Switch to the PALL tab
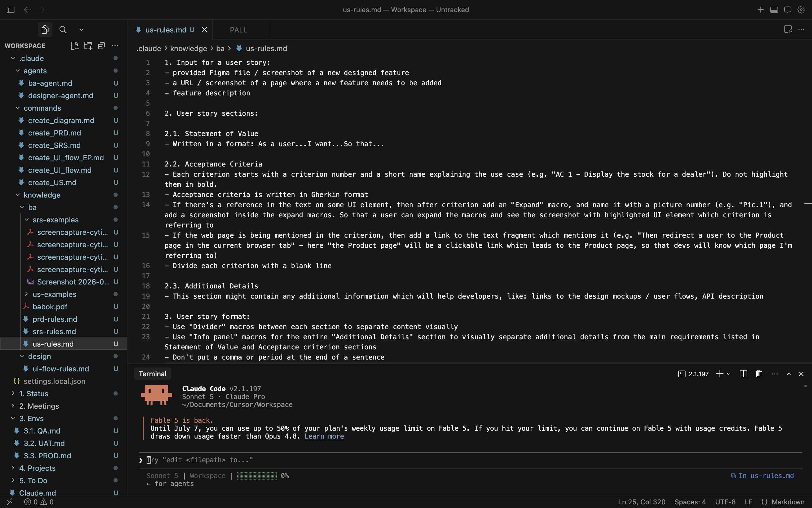 click(239, 30)
